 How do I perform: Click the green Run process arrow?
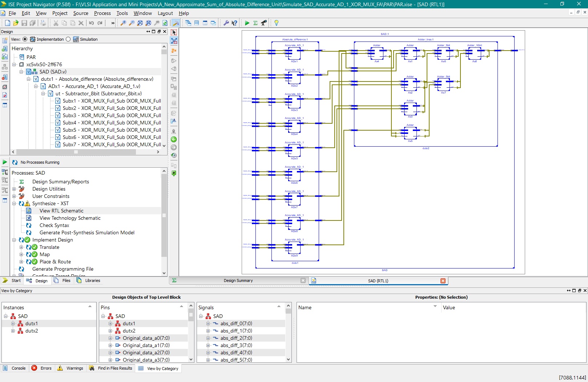pos(247,23)
